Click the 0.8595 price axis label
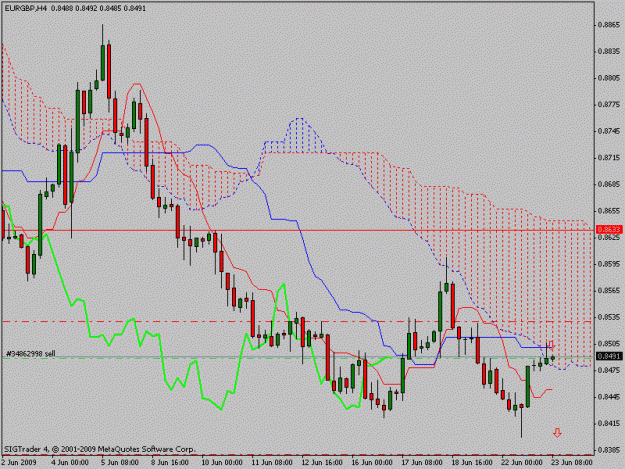 click(x=608, y=264)
